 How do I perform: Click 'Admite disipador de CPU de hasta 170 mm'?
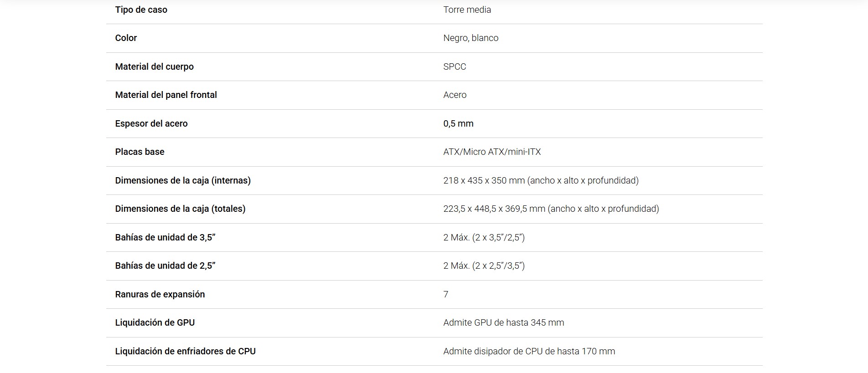tap(529, 351)
